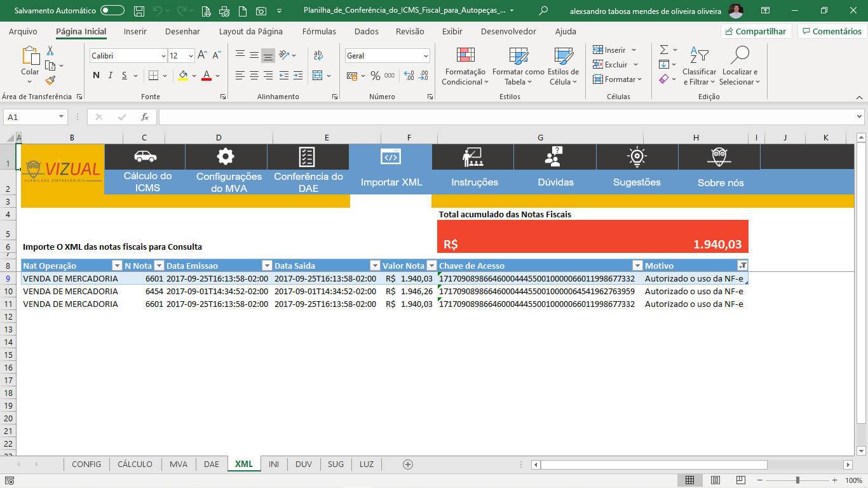Click the Configurações do MVA gear icon
Image resolution: width=868 pixels, height=488 pixels.
pyautogui.click(x=226, y=156)
